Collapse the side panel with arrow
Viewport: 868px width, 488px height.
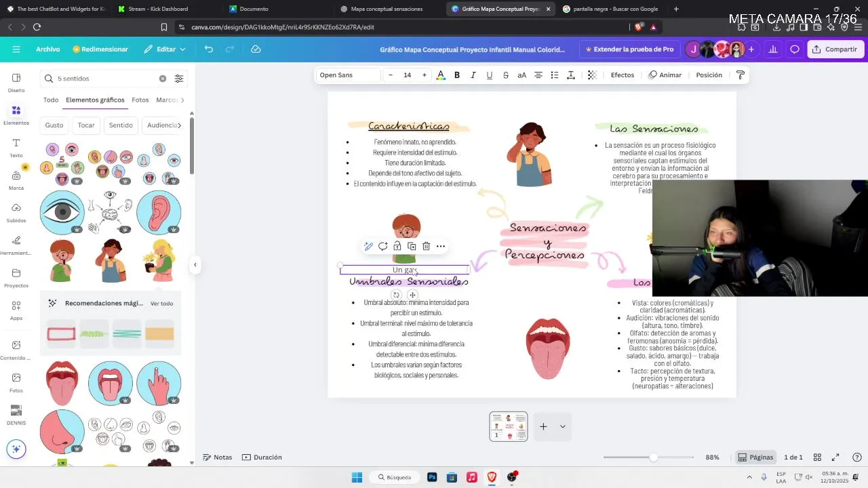click(x=195, y=265)
